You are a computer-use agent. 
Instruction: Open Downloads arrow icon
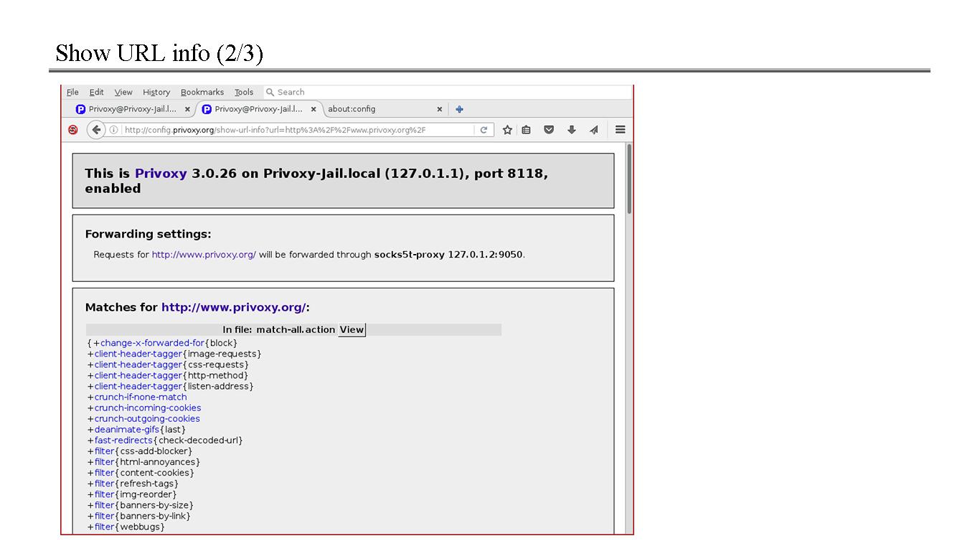click(x=572, y=130)
